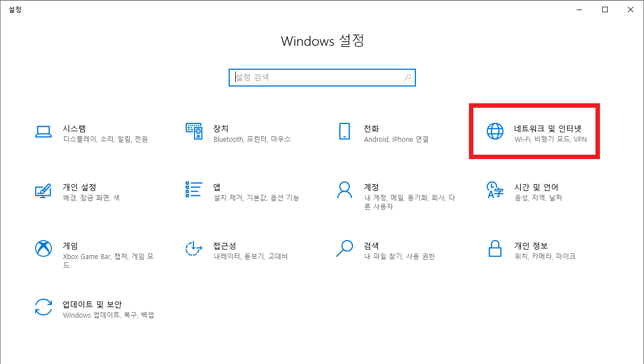
Task: Select the 전화 title text
Action: (x=371, y=129)
